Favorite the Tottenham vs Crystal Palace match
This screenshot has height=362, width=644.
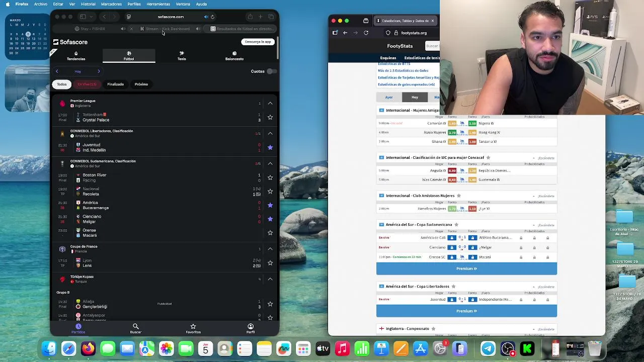[270, 117]
